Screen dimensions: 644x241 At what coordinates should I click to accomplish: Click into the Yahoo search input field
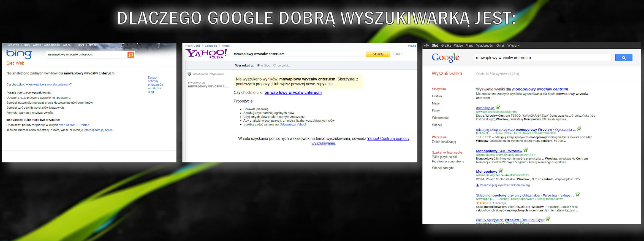coord(298,54)
